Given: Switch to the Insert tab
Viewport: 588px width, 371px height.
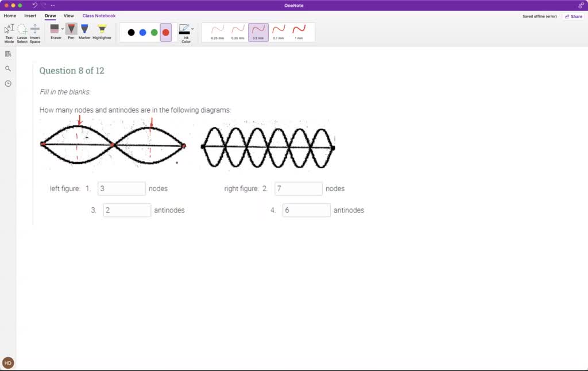Looking at the screenshot, I should pos(30,16).
